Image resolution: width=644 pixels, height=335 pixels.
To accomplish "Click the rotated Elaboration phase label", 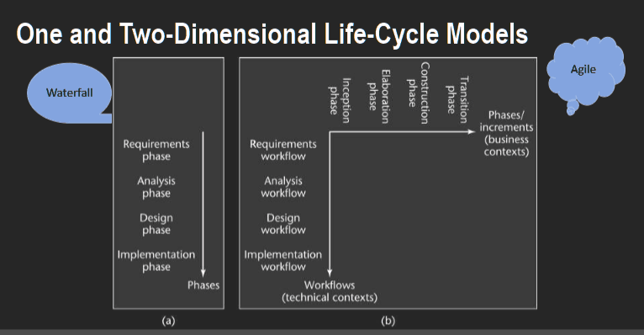I will pyautogui.click(x=378, y=97).
